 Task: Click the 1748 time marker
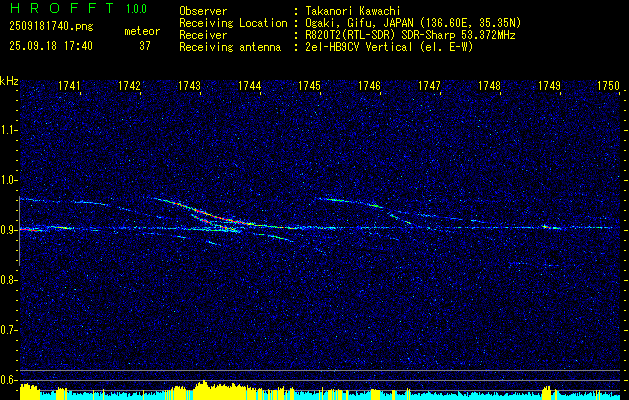coord(489,85)
